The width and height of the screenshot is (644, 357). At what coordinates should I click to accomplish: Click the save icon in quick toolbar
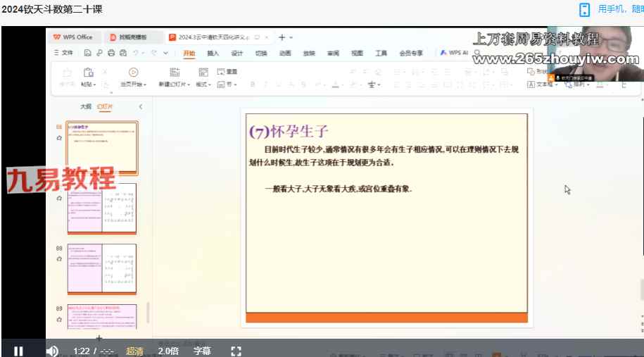pos(87,53)
